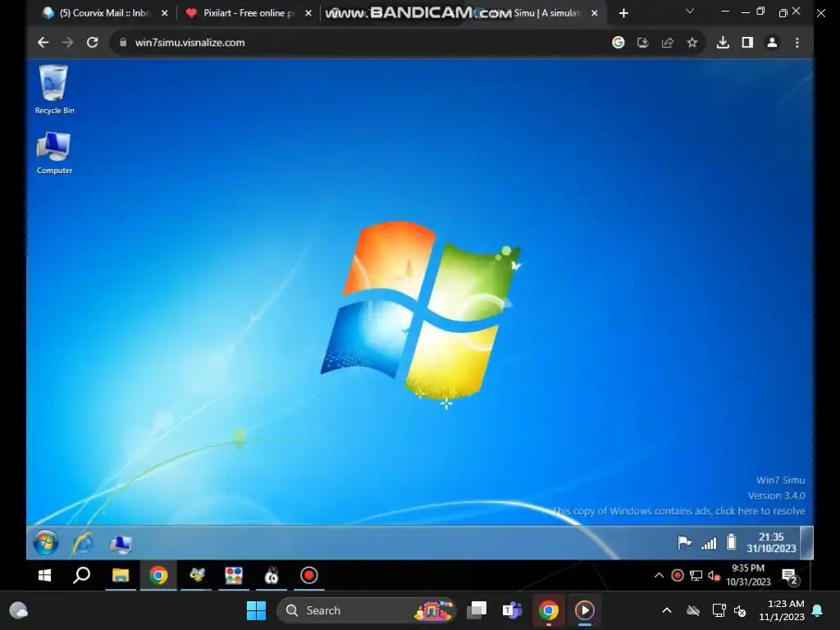Toggle Chrome side panel
Viewport: 840px width, 630px height.
pos(747,43)
